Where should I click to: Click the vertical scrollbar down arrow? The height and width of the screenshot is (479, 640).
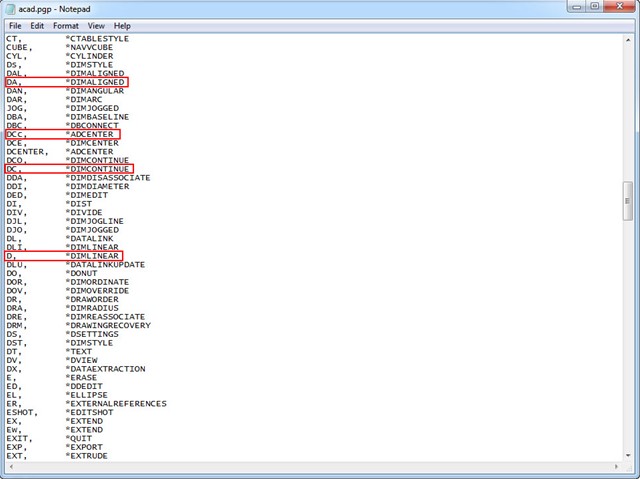click(x=628, y=455)
